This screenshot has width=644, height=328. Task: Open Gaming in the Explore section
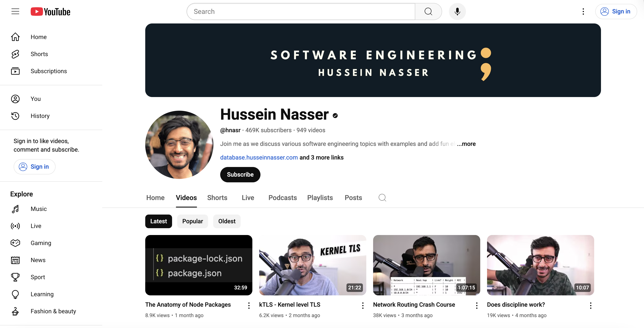click(x=41, y=243)
